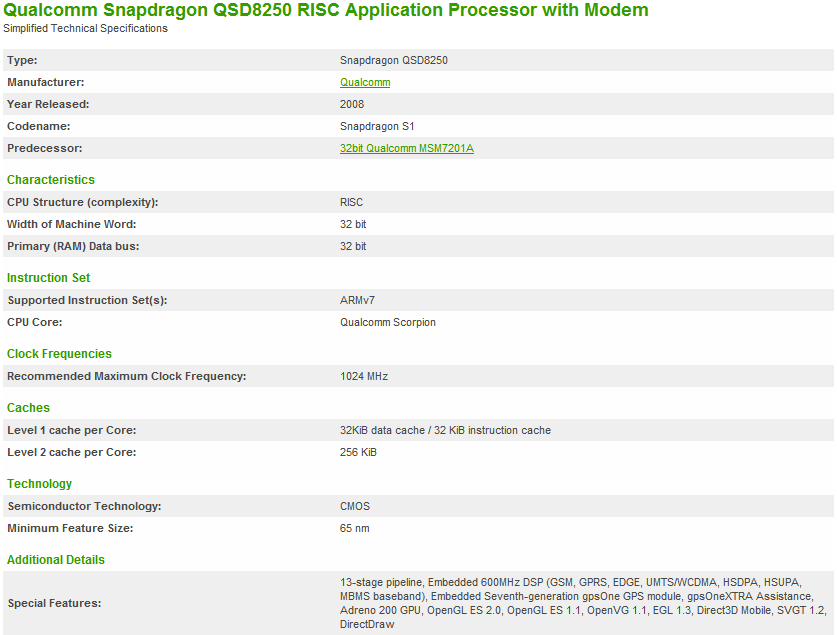The image size is (837, 635).
Task: Select the value Snapdragon QSD8250
Action: pyautogui.click(x=394, y=60)
